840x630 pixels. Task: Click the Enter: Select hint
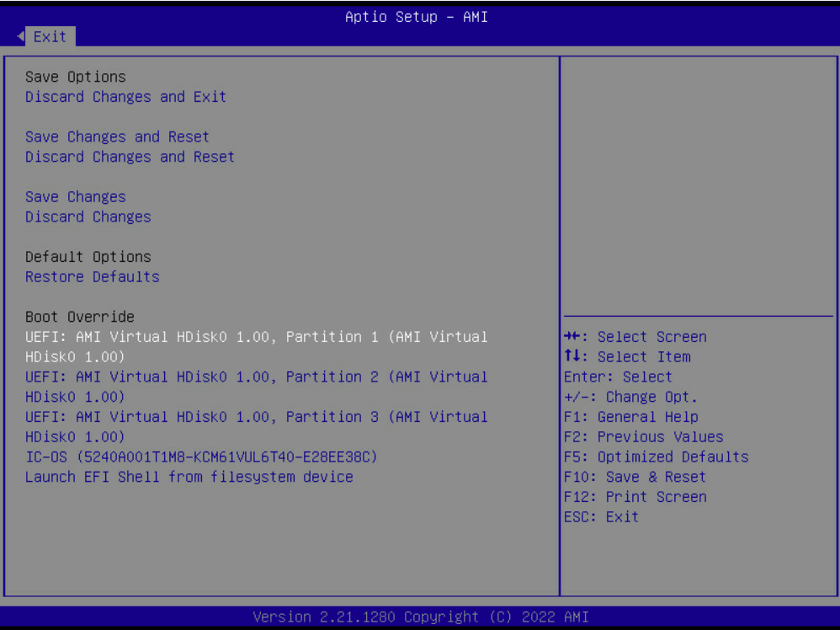(618, 377)
